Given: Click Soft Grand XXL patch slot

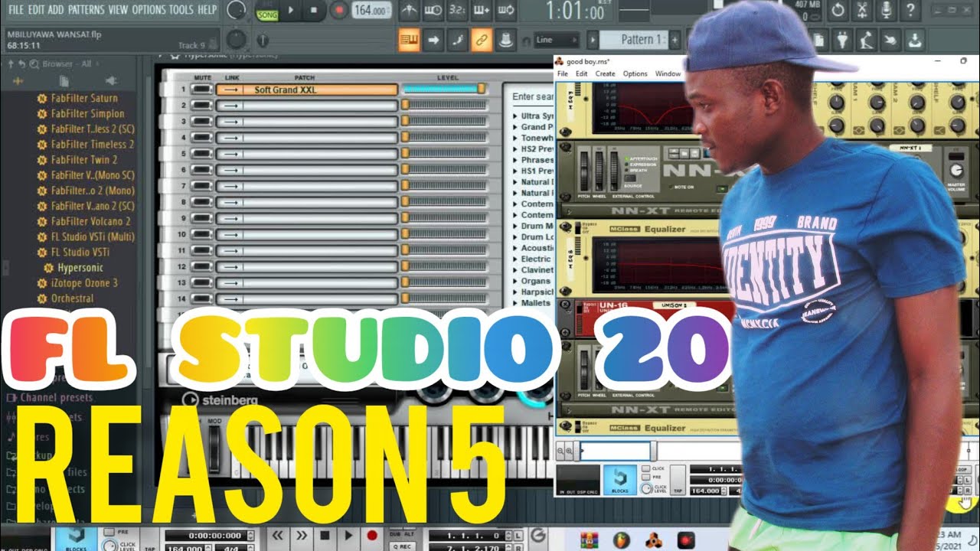Looking at the screenshot, I should point(306,90).
